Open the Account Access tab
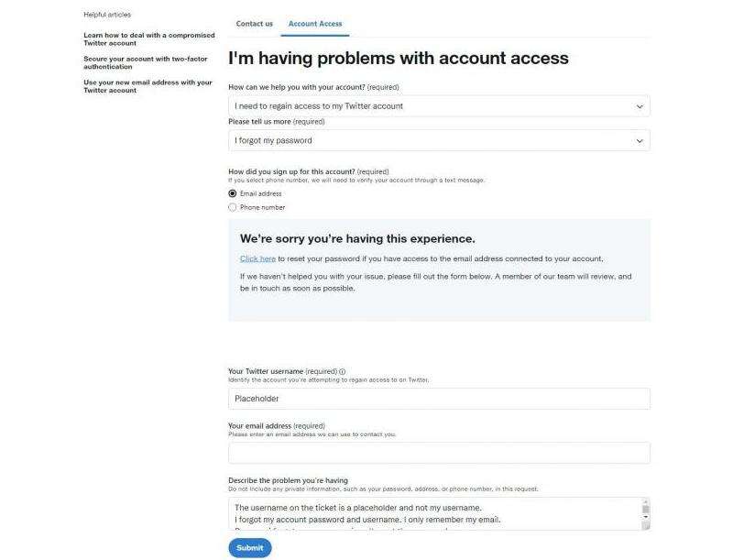 [315, 24]
